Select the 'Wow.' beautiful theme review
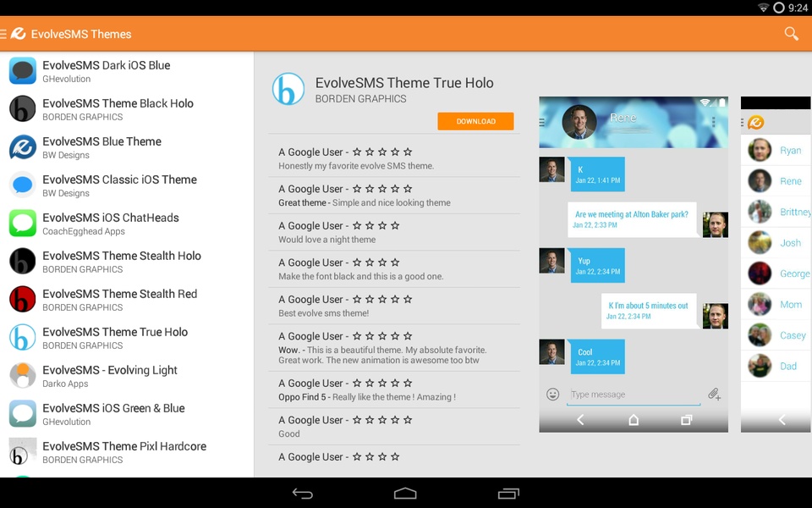The width and height of the screenshot is (812, 508). coord(394,348)
